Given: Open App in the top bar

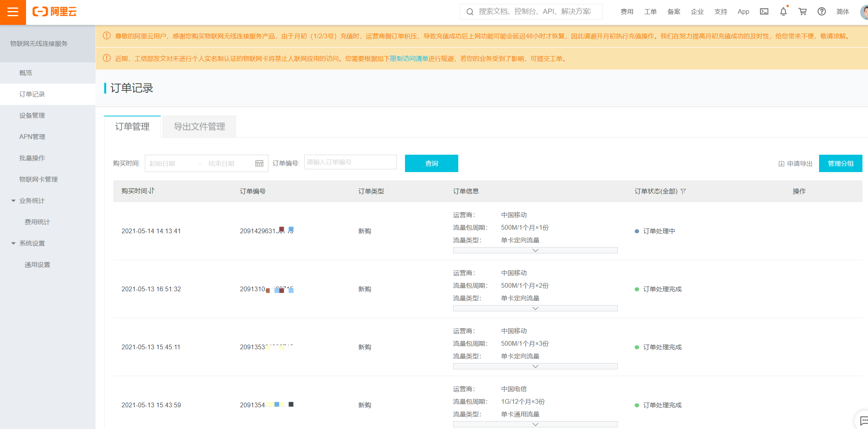Looking at the screenshot, I should 743,12.
